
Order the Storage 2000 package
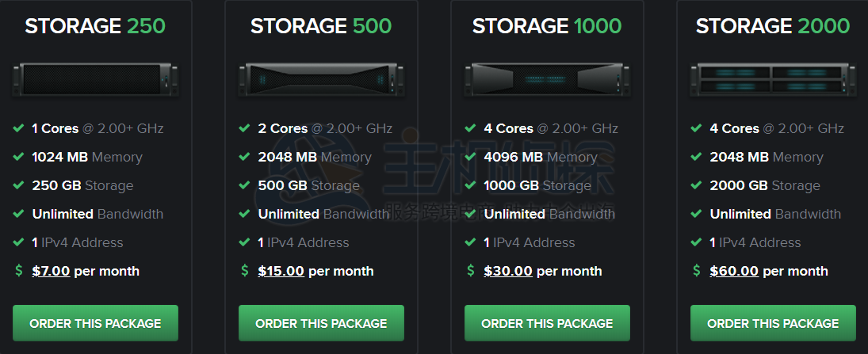[x=773, y=323]
